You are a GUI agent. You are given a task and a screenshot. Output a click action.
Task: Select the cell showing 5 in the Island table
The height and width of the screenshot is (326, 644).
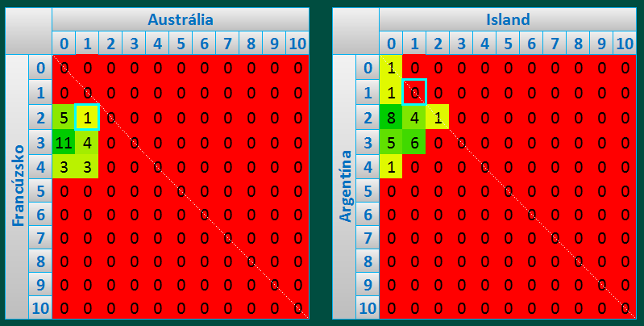coord(391,141)
